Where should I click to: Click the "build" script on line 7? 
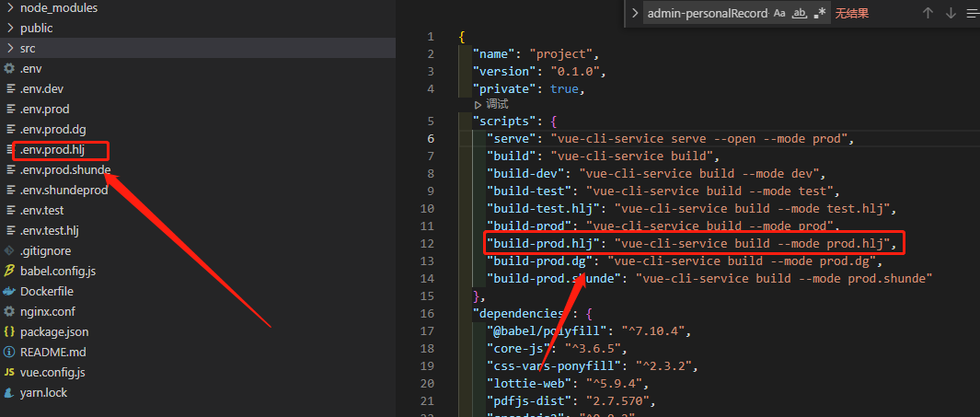point(603,156)
